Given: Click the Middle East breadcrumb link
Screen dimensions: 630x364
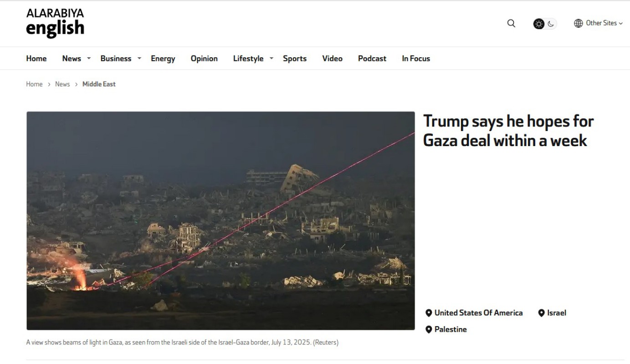Looking at the screenshot, I should 99,84.
